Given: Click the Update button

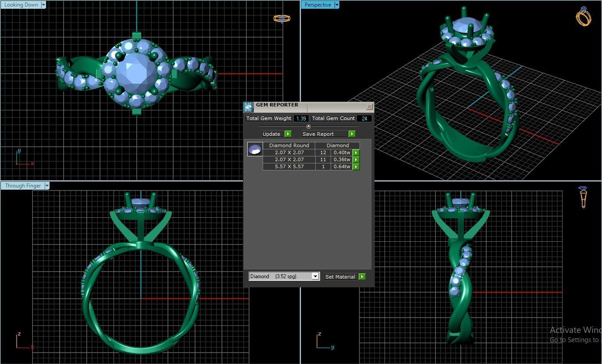Looking at the screenshot, I should coord(273,134).
